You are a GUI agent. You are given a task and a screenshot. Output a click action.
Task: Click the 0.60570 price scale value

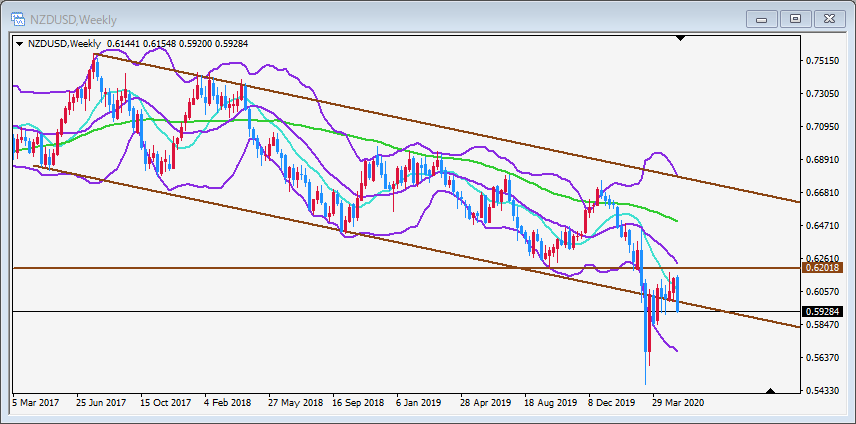click(x=823, y=291)
